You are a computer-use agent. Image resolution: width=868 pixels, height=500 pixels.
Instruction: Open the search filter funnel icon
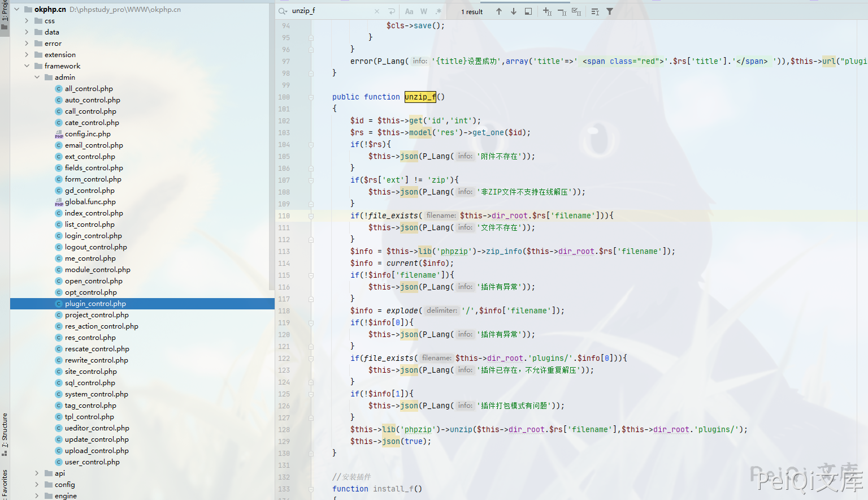click(610, 11)
